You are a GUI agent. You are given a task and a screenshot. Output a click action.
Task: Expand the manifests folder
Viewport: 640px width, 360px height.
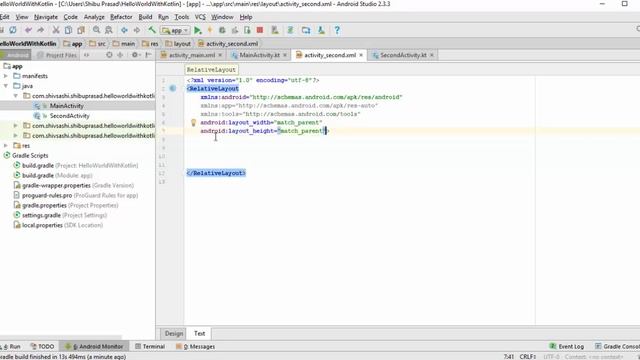6,76
